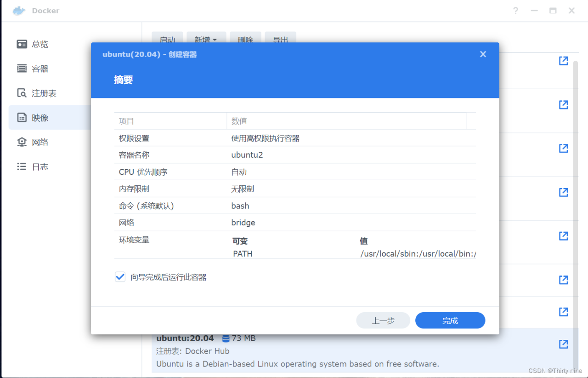Viewport: 588px width, 378px height.
Task: Switch to the 网络 network sidebar icon
Action: pyautogui.click(x=21, y=142)
